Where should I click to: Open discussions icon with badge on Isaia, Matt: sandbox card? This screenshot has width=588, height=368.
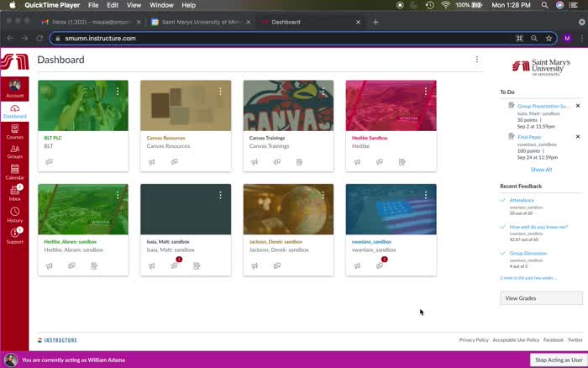175,265
